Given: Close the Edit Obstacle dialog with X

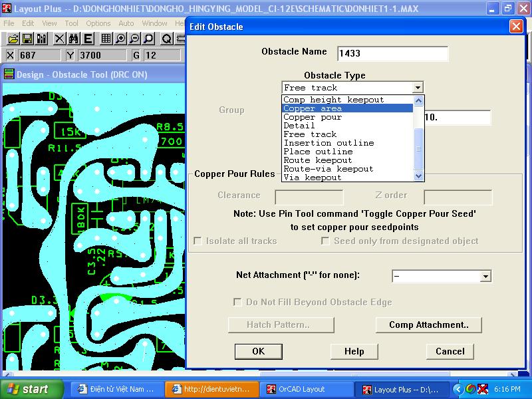Looking at the screenshot, I should click(516, 26).
